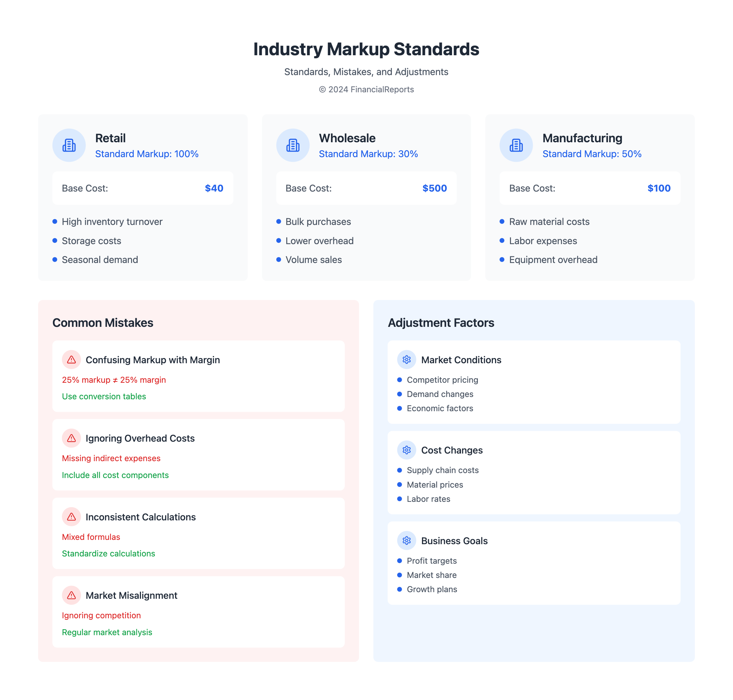Click gear icon beside Cost Changes
733x700 pixels.
[x=406, y=450]
